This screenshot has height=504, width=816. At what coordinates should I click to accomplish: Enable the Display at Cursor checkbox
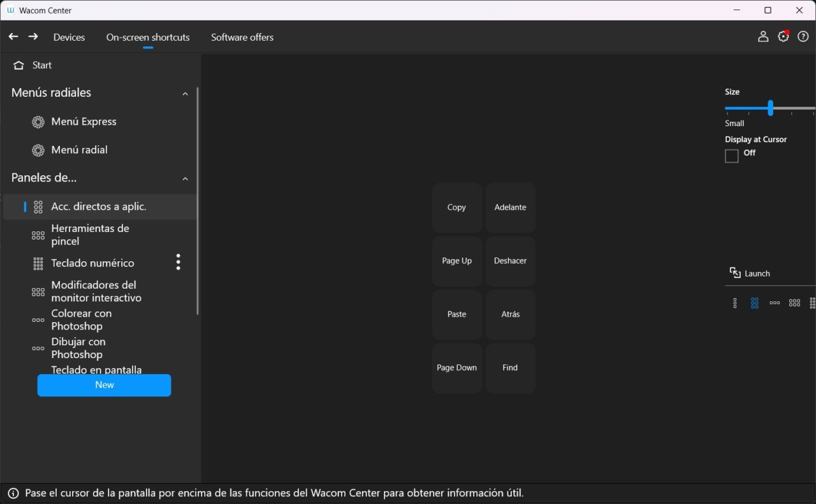tap(732, 156)
